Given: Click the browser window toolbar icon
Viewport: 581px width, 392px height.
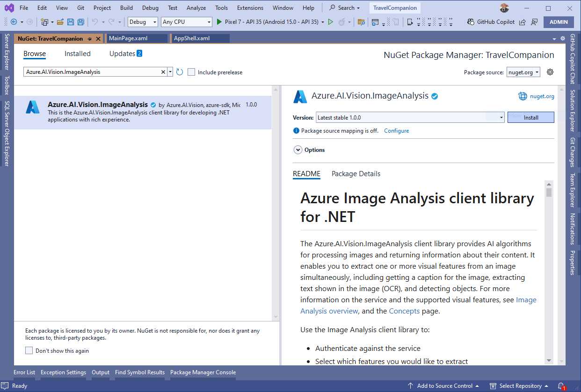Looking at the screenshot, I should [375, 22].
